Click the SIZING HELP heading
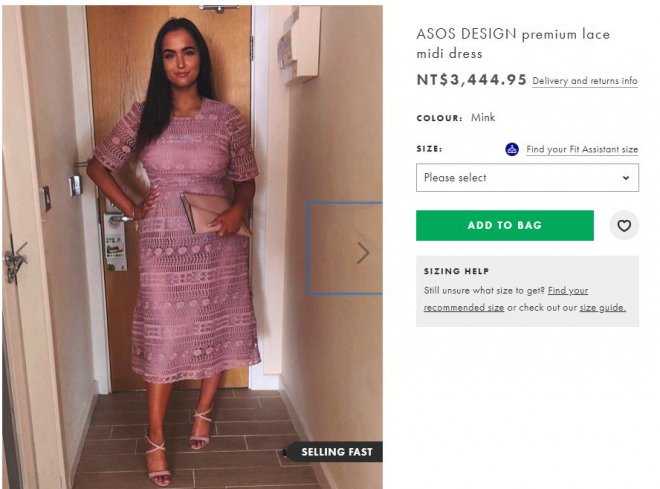660x489 pixels. tap(455, 270)
